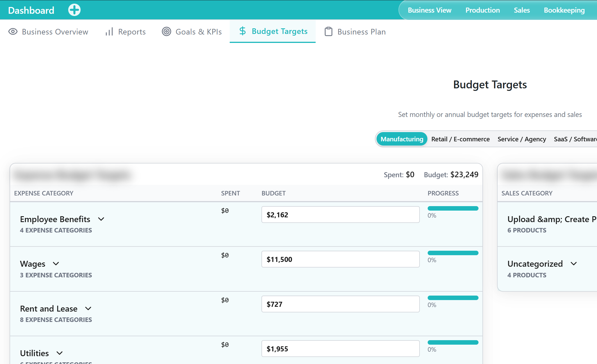Select the SaaS / Software preset
Viewport: 597px width, 364px height.
point(575,139)
